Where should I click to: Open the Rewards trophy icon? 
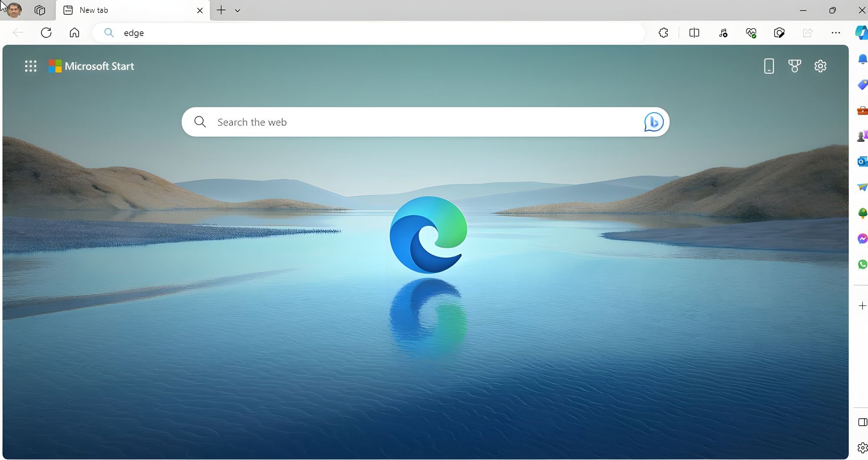(795, 66)
